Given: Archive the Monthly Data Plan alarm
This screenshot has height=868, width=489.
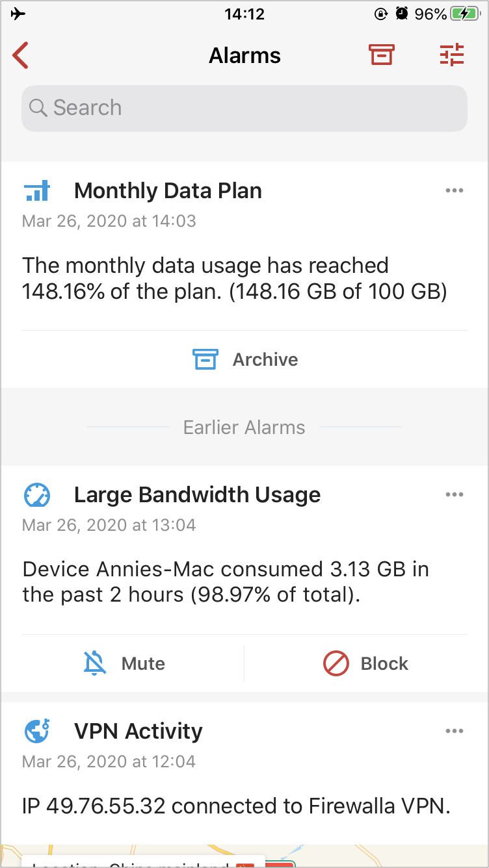Looking at the screenshot, I should tap(244, 359).
